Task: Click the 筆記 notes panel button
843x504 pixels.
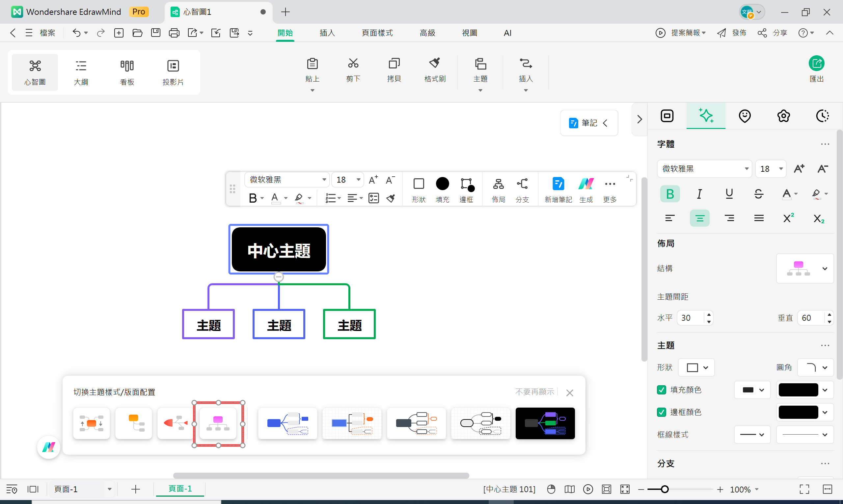Action: (589, 123)
